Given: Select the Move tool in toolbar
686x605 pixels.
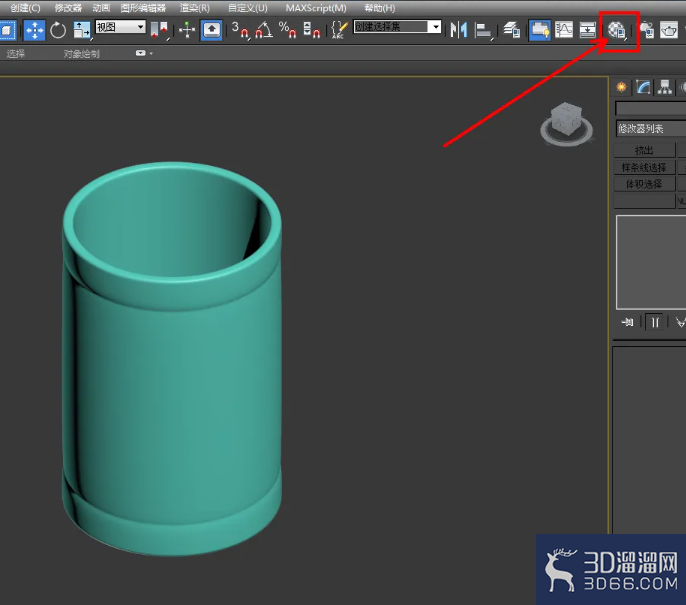Looking at the screenshot, I should tap(34, 30).
